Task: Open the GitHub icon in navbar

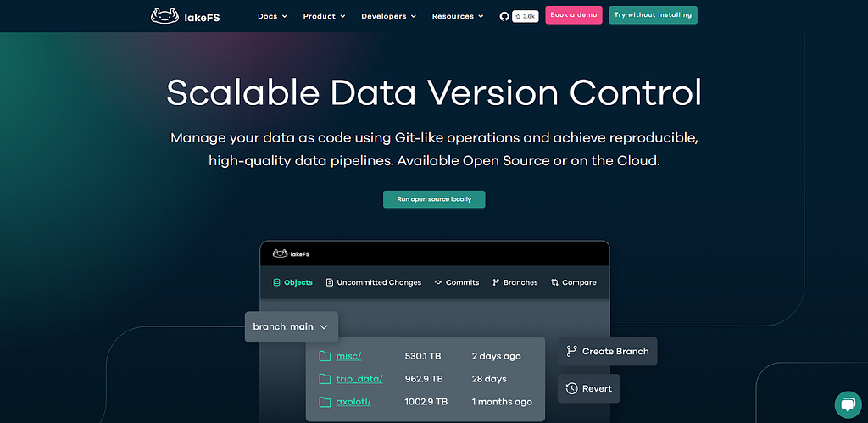Action: 504,16
